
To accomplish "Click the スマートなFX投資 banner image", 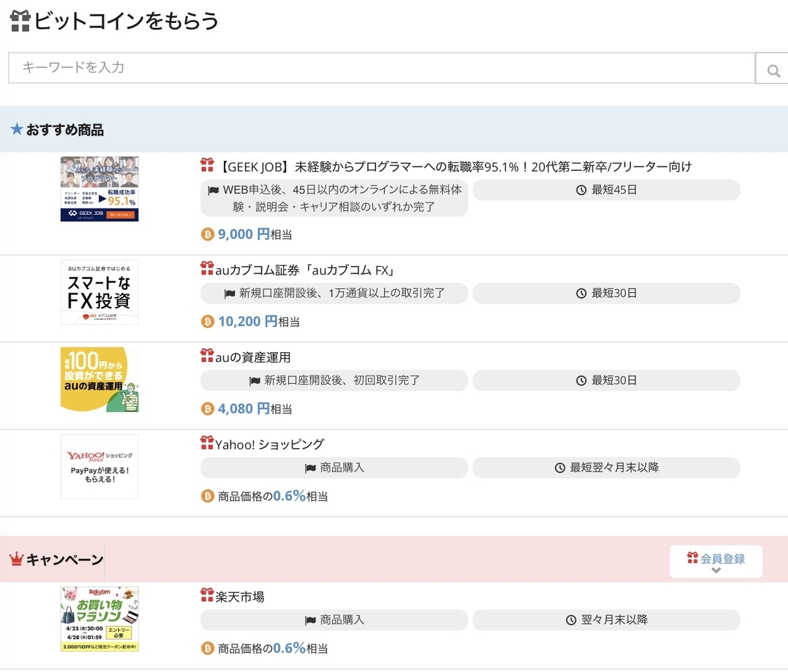I will (99, 292).
